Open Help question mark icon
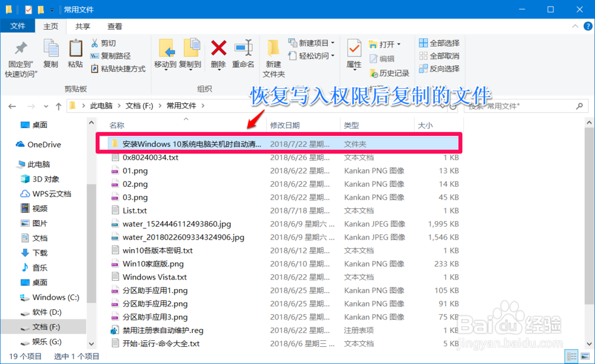This screenshot has height=364, width=595. pos(588,26)
